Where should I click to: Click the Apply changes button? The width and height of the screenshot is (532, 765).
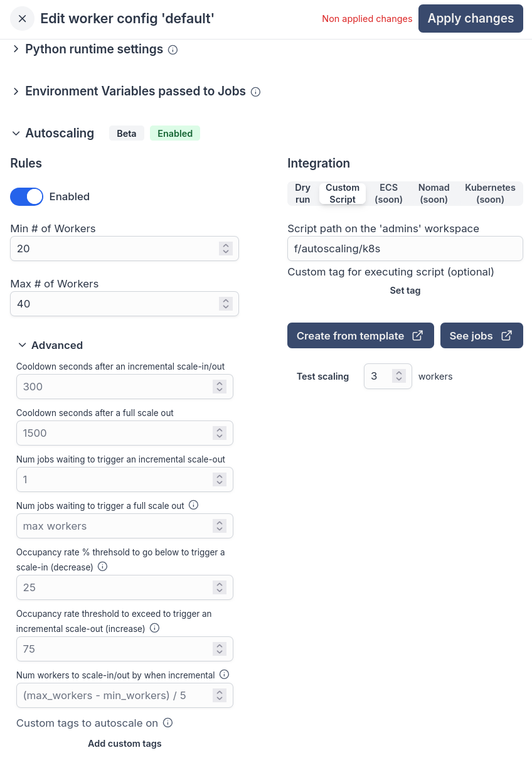[471, 19]
